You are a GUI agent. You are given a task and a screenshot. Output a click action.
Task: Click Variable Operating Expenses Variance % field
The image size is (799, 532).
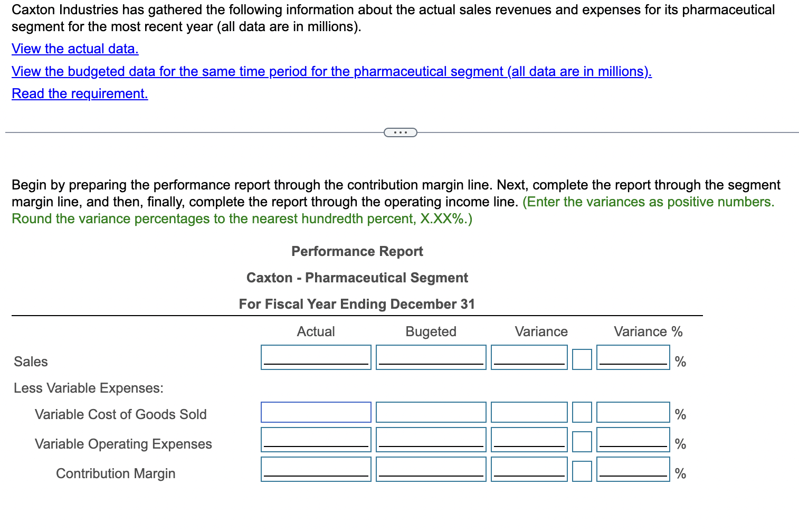(x=633, y=440)
